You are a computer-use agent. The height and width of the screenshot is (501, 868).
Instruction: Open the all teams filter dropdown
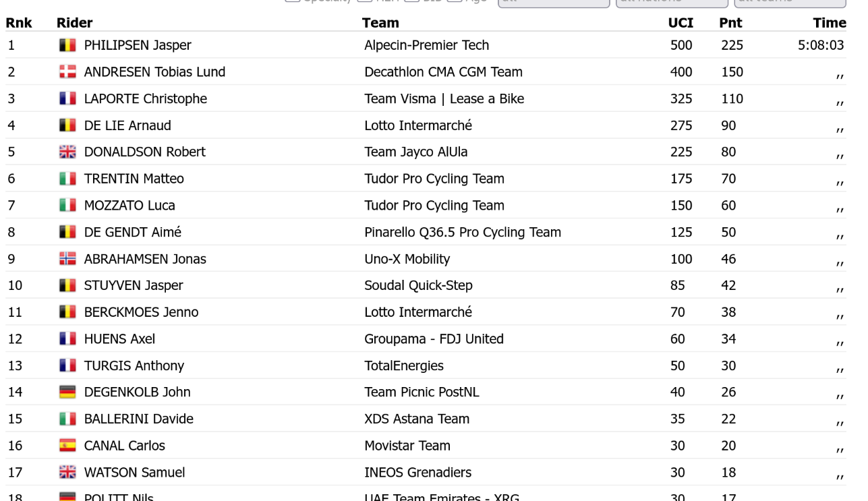789,2
